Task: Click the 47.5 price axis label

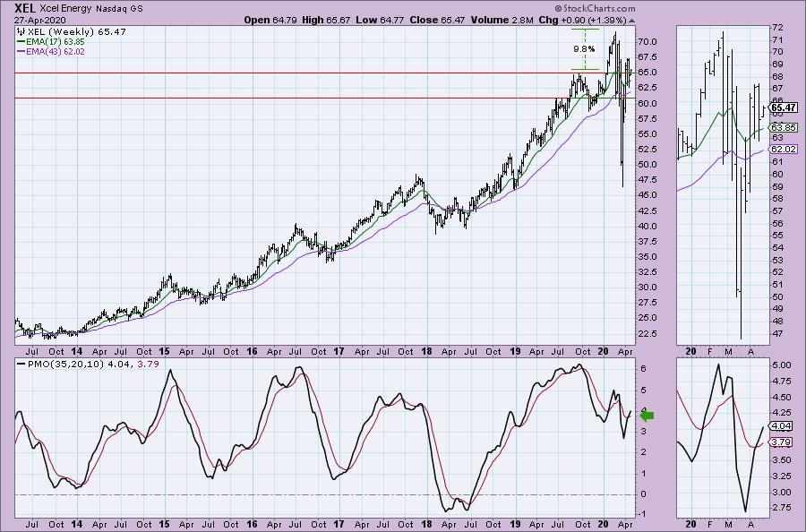Action: point(647,179)
